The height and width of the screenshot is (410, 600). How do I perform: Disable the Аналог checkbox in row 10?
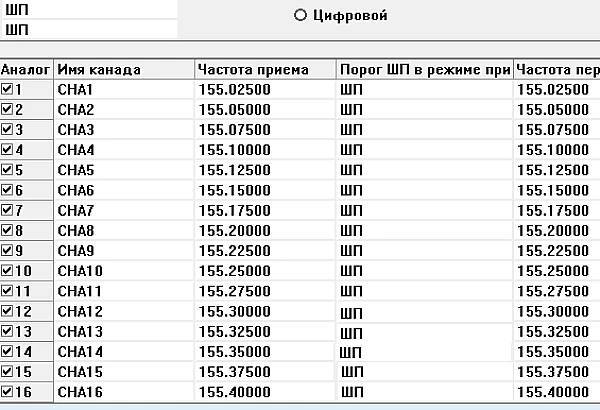[x=8, y=271]
